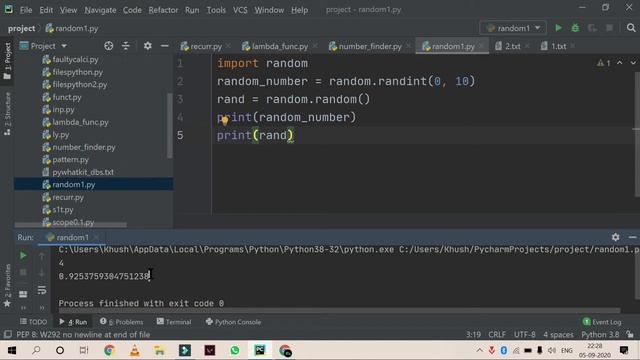Click the CRLF line separator status widget
The image size is (640, 360).
[x=497, y=334]
